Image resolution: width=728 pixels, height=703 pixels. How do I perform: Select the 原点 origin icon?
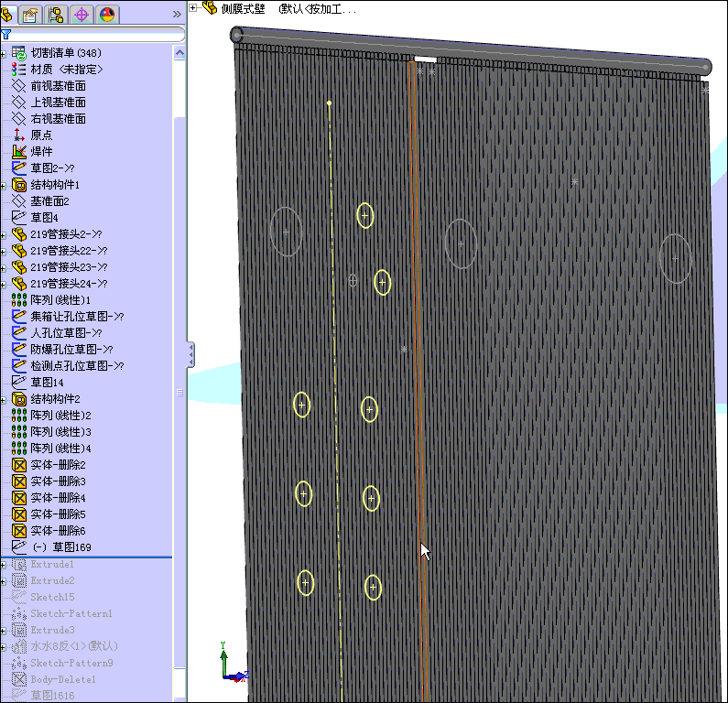19,135
